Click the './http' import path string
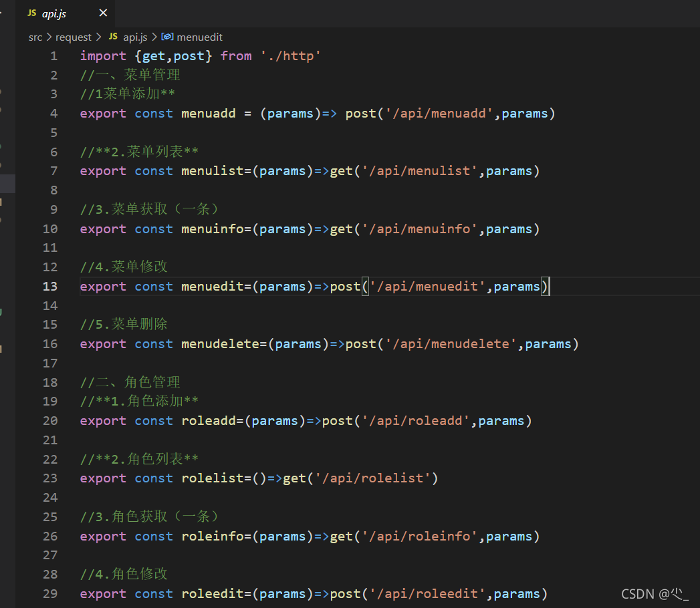The image size is (700, 608). point(292,55)
